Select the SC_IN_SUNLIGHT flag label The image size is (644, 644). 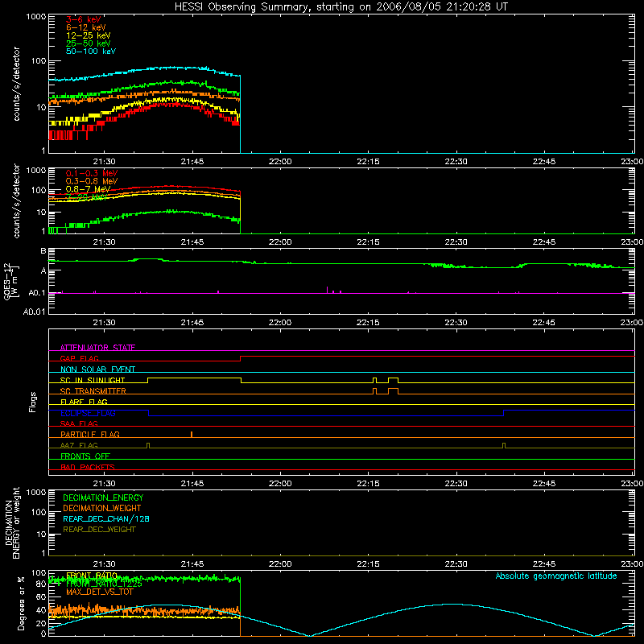coord(93,380)
